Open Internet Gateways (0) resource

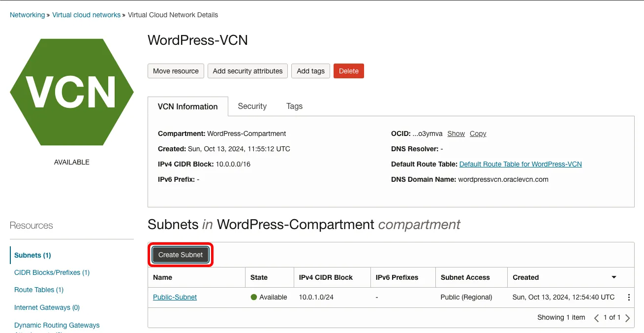coord(47,307)
